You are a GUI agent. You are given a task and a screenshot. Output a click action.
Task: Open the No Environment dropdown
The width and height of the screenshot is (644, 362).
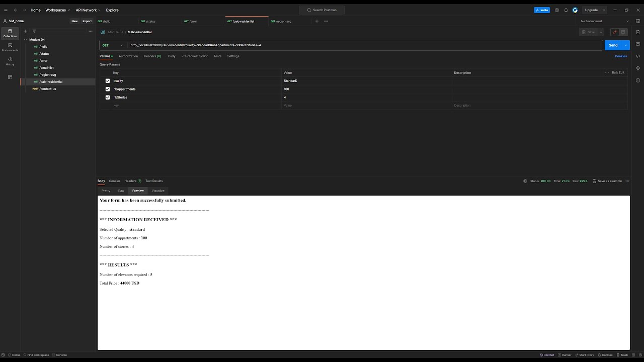(x=605, y=21)
